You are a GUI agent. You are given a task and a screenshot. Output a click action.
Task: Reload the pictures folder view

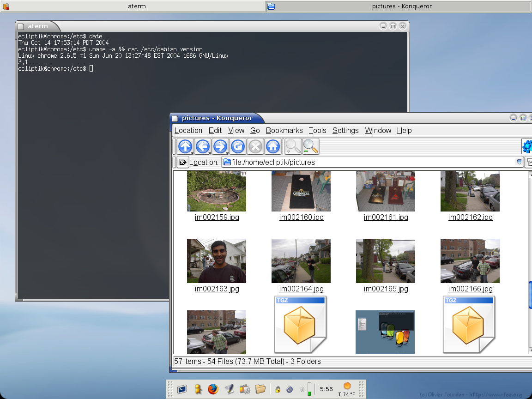(x=237, y=147)
